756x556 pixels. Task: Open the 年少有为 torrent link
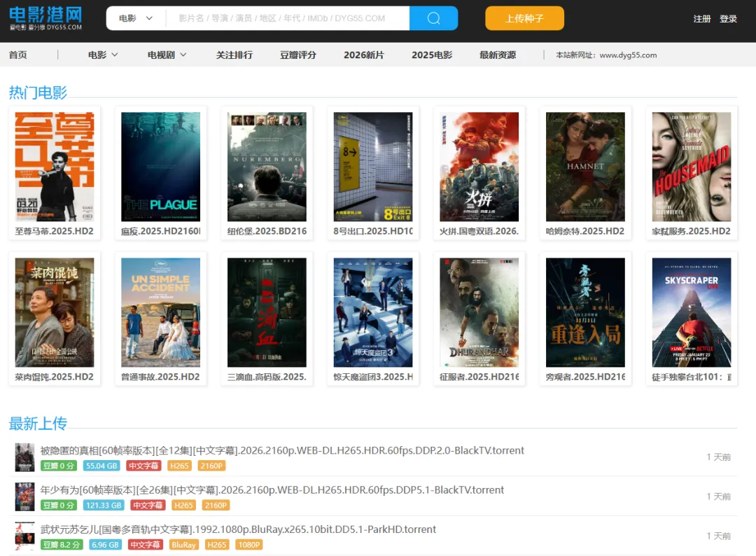tap(272, 490)
